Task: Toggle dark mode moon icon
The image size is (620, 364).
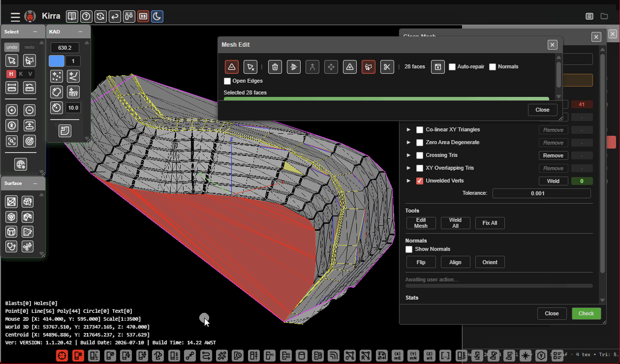Action: (157, 17)
